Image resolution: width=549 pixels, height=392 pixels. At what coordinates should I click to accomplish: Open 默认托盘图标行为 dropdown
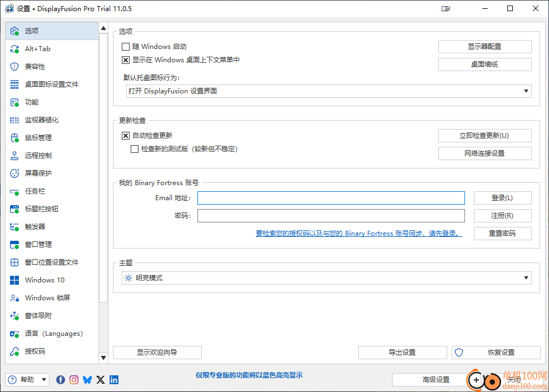[328, 91]
